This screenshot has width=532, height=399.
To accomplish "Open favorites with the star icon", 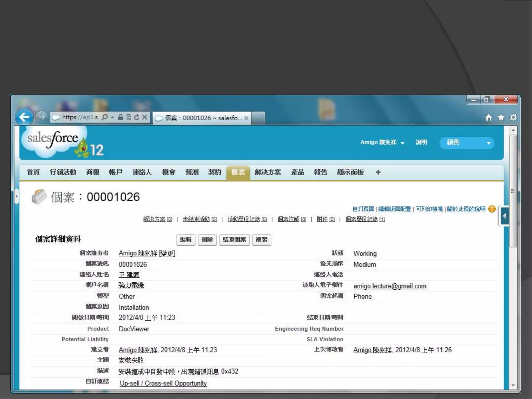I will 501,118.
